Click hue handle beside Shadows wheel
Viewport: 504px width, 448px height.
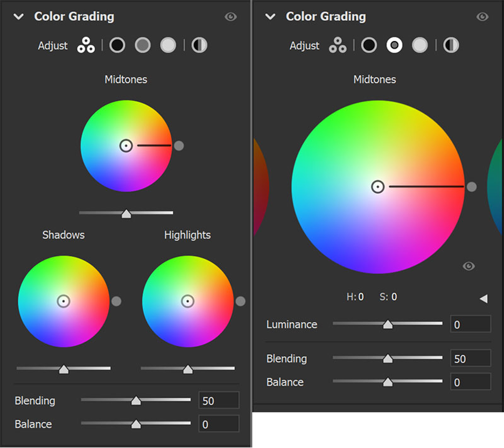[x=116, y=302]
